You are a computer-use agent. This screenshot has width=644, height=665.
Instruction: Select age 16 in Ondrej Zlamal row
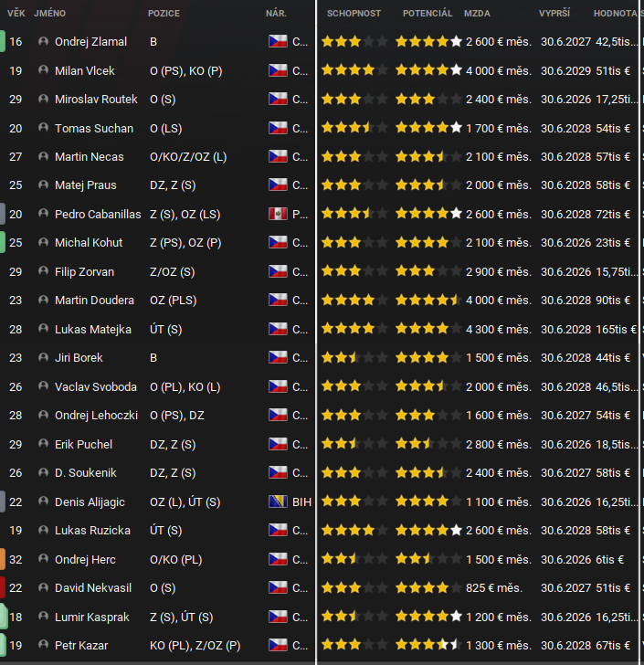16,42
